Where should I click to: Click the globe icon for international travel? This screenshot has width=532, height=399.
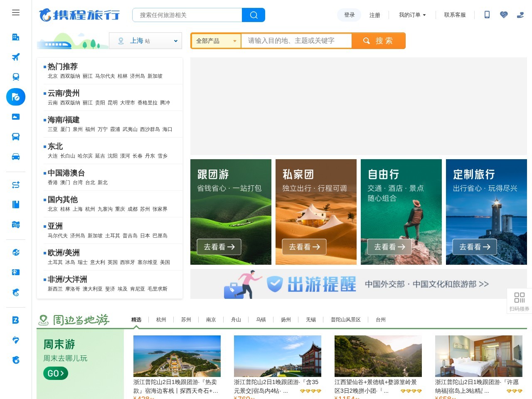[15, 252]
